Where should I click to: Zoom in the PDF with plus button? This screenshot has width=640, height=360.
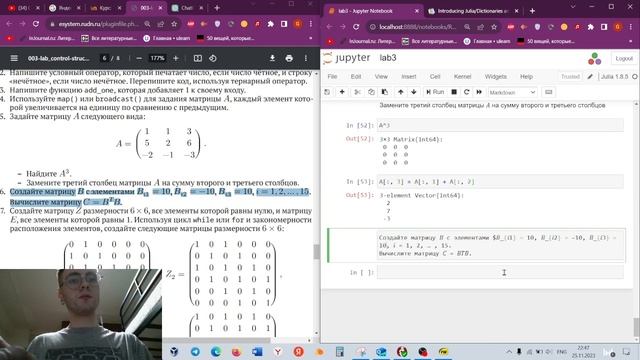pyautogui.click(x=176, y=58)
